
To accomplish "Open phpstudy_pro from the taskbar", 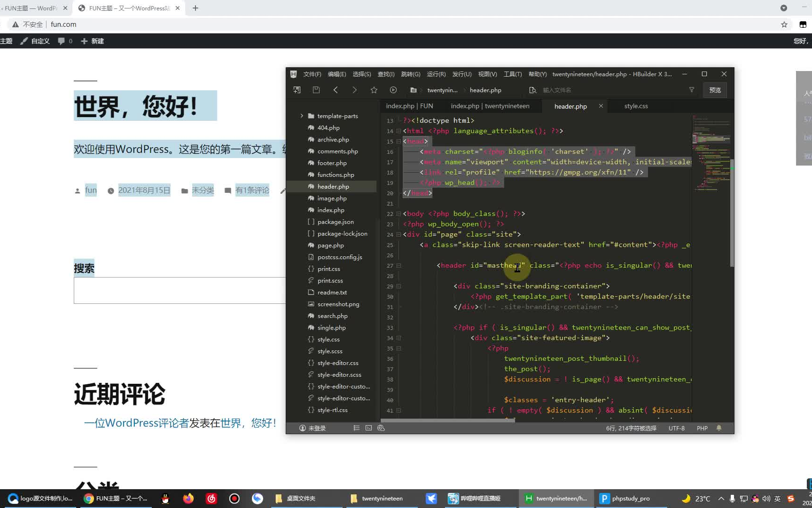I will (625, 499).
